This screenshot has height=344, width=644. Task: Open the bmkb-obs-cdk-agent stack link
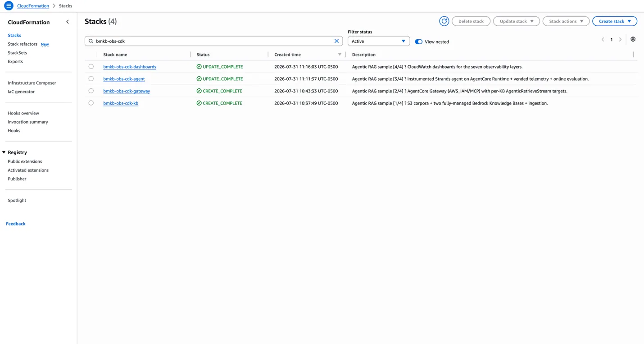124,79
